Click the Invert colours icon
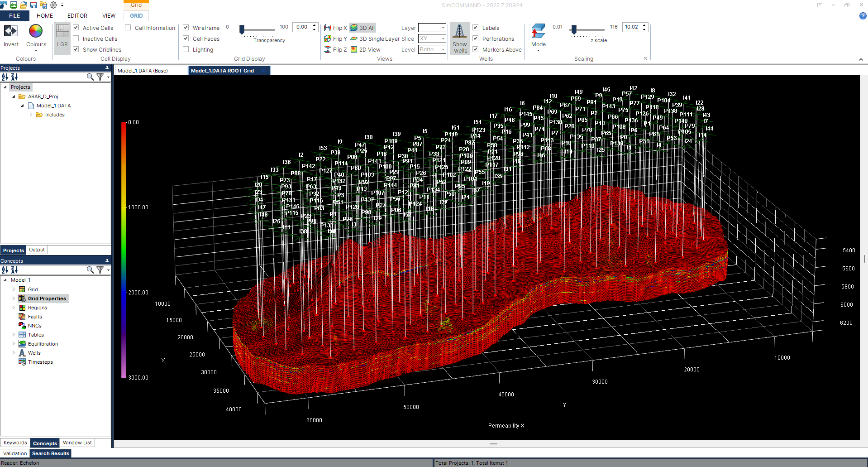The image size is (868, 467). 11,31
